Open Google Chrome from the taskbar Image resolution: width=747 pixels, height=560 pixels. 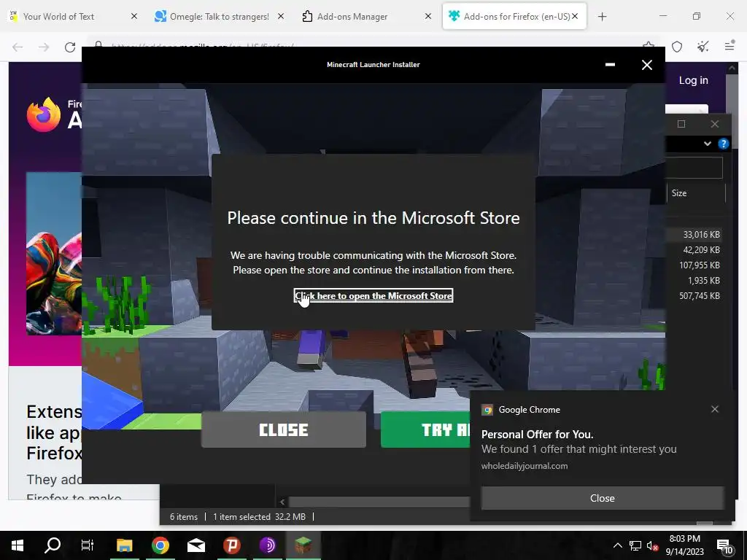click(x=160, y=545)
